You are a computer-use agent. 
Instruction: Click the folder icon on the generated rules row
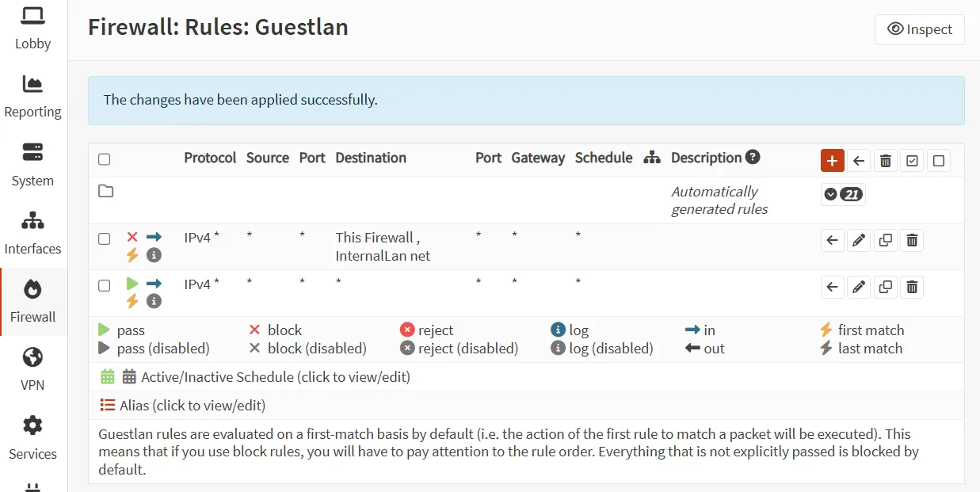coord(105,191)
